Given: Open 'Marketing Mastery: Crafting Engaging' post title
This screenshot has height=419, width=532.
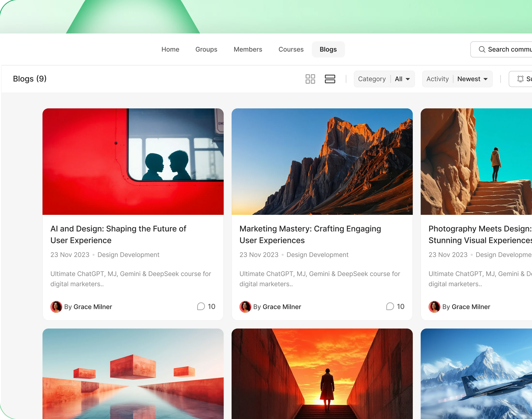Looking at the screenshot, I should [310, 234].
